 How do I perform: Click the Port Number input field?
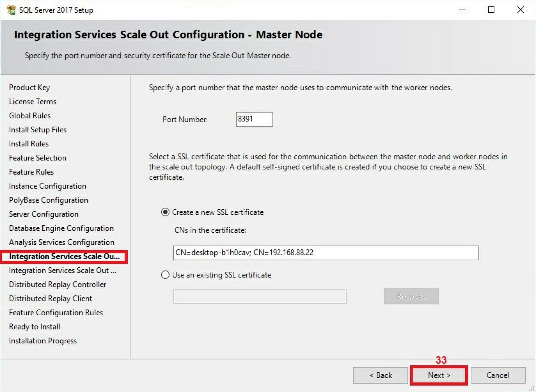coord(254,119)
